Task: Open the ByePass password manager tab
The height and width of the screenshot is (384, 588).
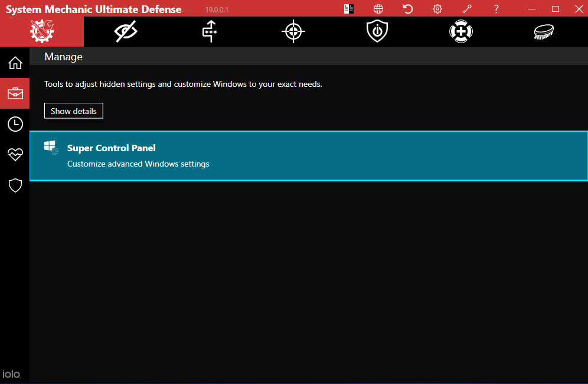Action: click(210, 31)
